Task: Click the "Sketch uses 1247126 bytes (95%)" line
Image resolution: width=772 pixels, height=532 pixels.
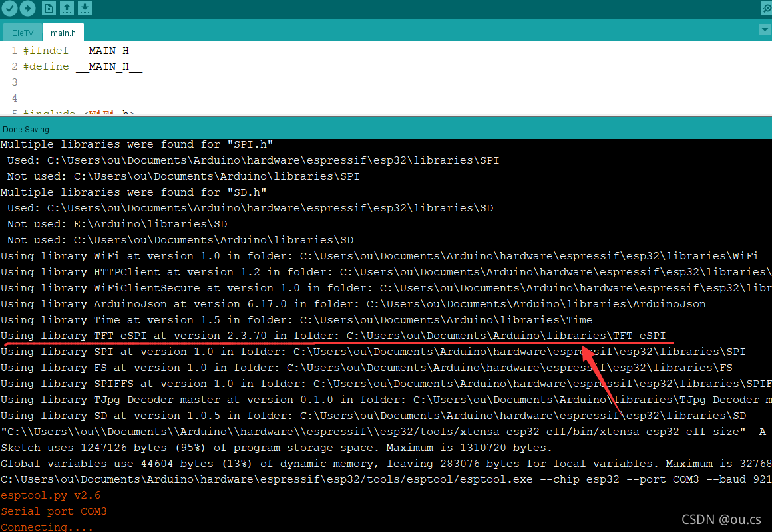Action: pos(276,448)
